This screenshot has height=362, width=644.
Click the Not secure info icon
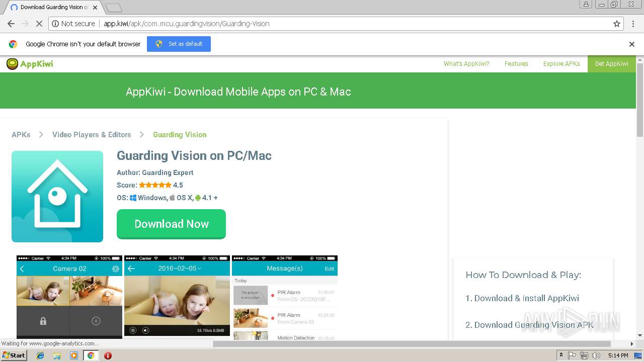point(55,24)
